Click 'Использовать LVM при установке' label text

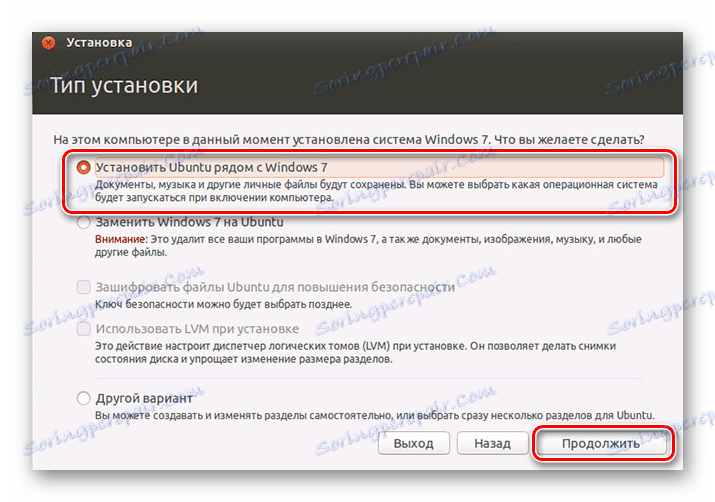coord(197,329)
